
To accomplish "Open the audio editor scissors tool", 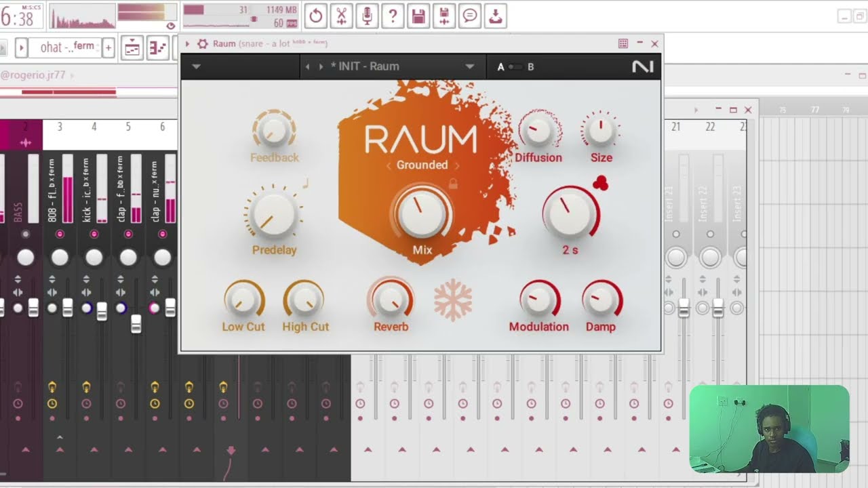I will pyautogui.click(x=341, y=16).
